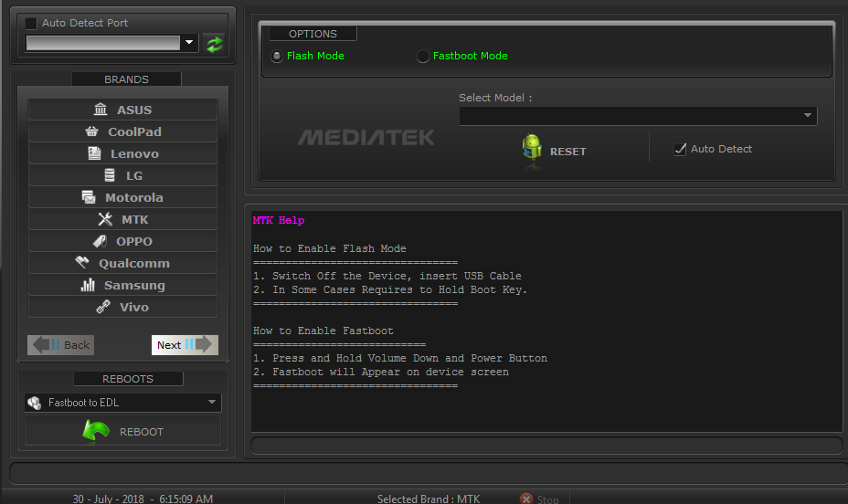Select the Fastboot Mode radio button
Screen dimensions: 848x504
(423, 57)
